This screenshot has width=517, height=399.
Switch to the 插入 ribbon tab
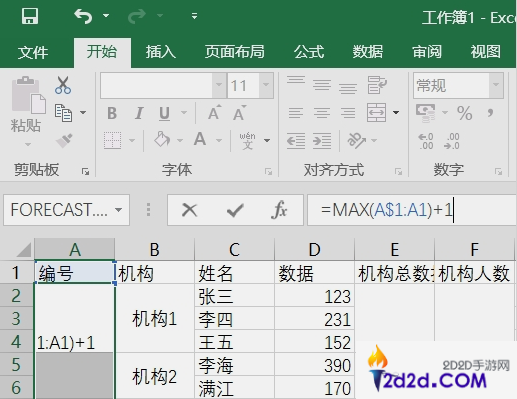tap(160, 52)
